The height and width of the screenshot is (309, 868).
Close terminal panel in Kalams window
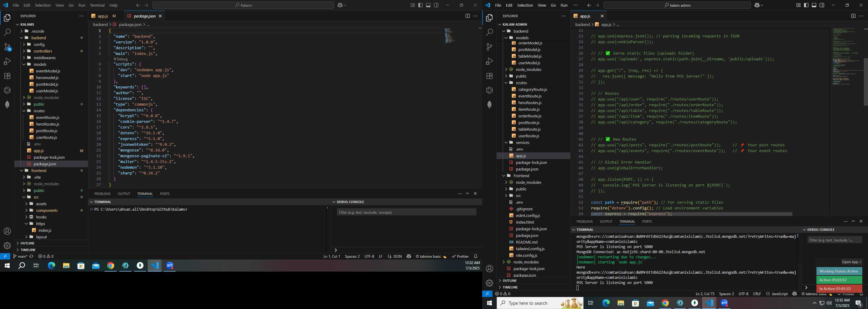(x=476, y=194)
